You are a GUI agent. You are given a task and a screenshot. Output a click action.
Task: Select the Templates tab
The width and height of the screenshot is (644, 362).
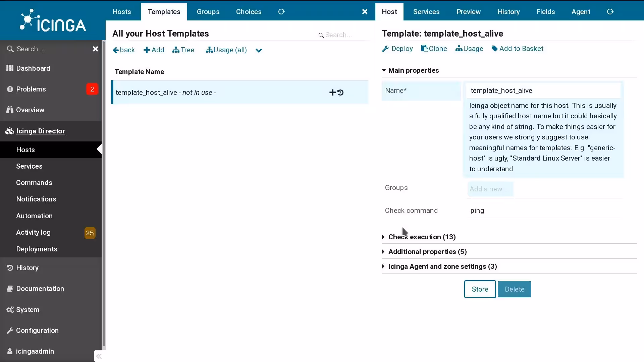click(x=164, y=12)
